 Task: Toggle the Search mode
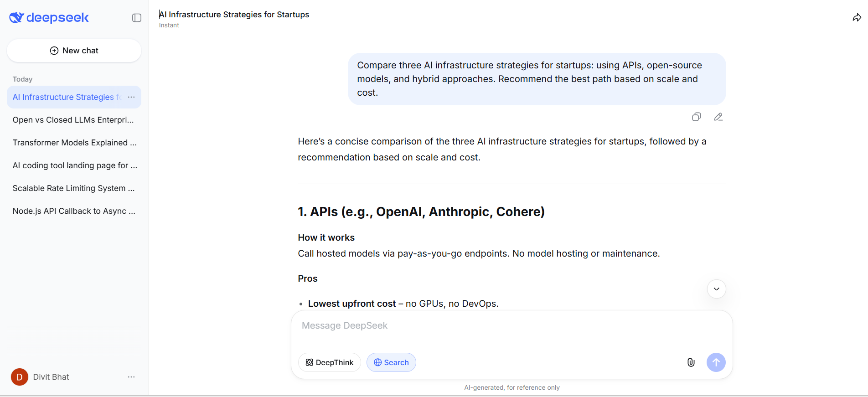coord(391,362)
